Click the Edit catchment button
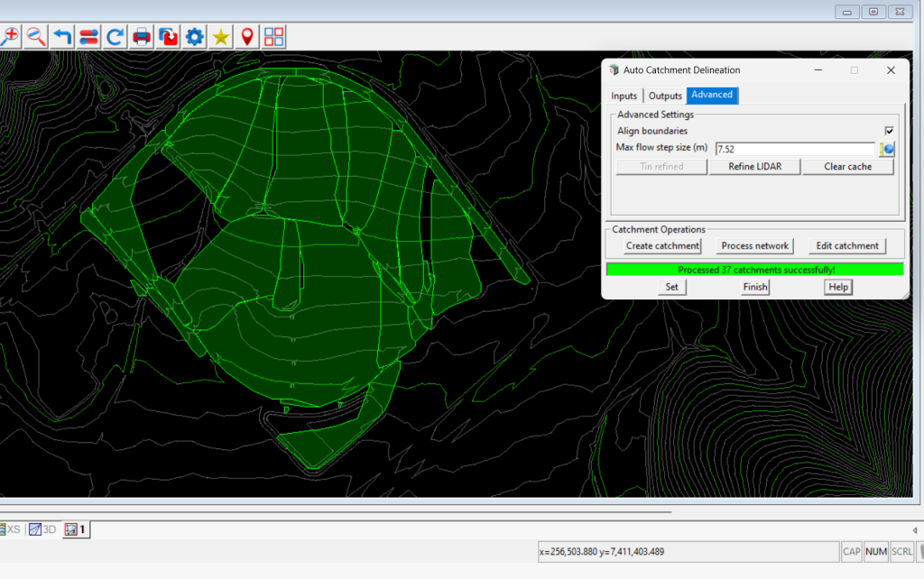Image resolution: width=924 pixels, height=579 pixels. [846, 246]
